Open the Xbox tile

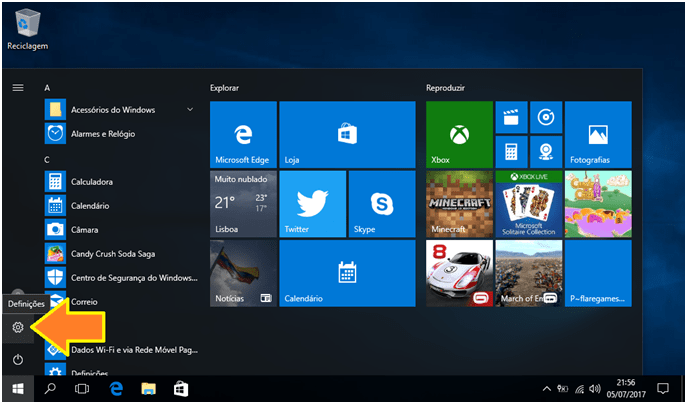[x=458, y=134]
